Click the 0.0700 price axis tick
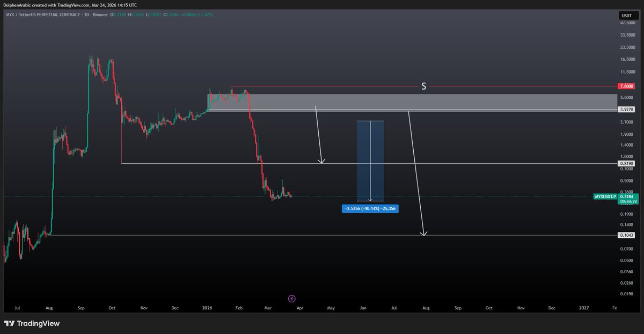644x334 pixels. (x=628, y=249)
